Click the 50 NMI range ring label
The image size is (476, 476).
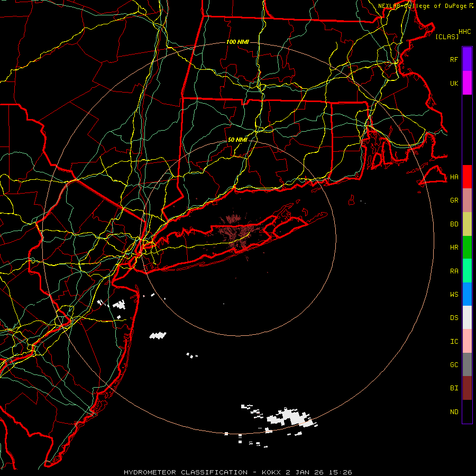237,140
